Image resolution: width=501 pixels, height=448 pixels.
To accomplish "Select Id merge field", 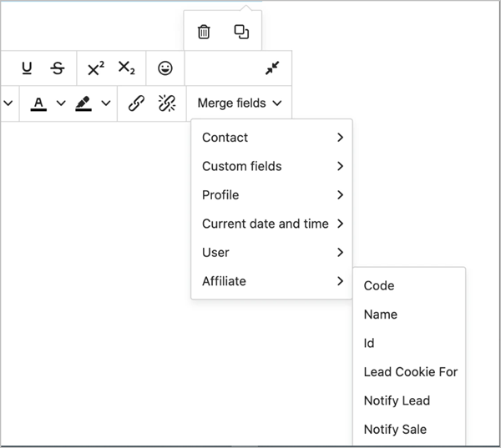I will coord(409,343).
